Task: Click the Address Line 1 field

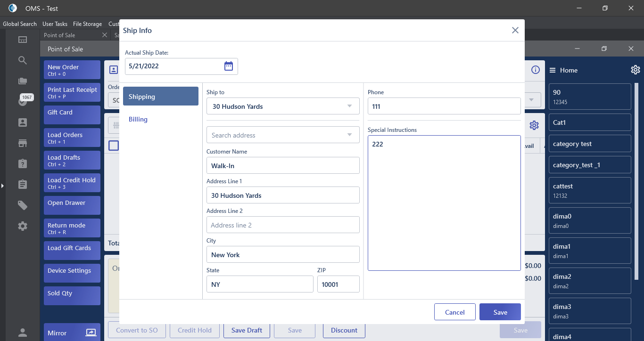Action: (283, 195)
